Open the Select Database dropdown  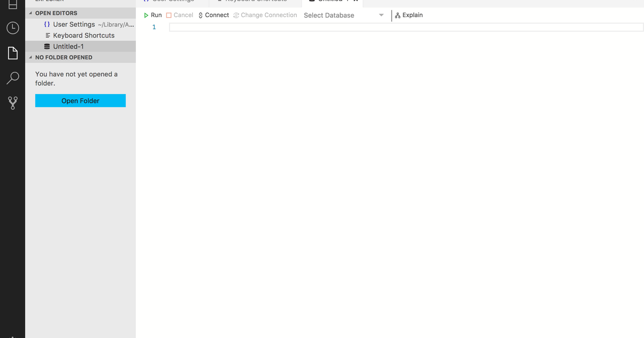344,15
